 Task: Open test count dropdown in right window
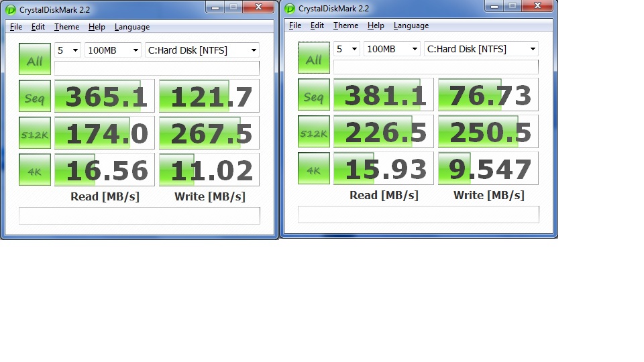coord(347,49)
